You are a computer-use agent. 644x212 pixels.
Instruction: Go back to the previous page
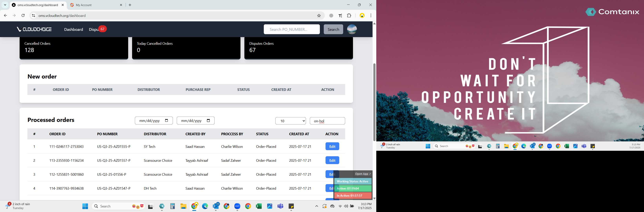click(5, 16)
